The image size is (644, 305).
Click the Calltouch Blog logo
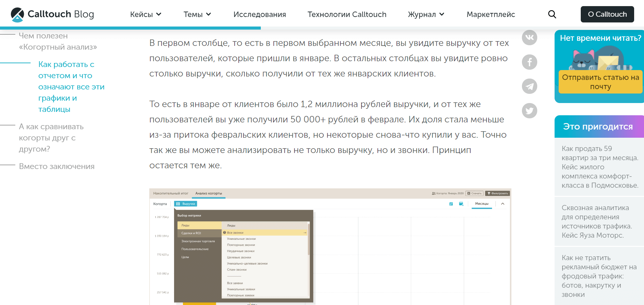tap(52, 14)
